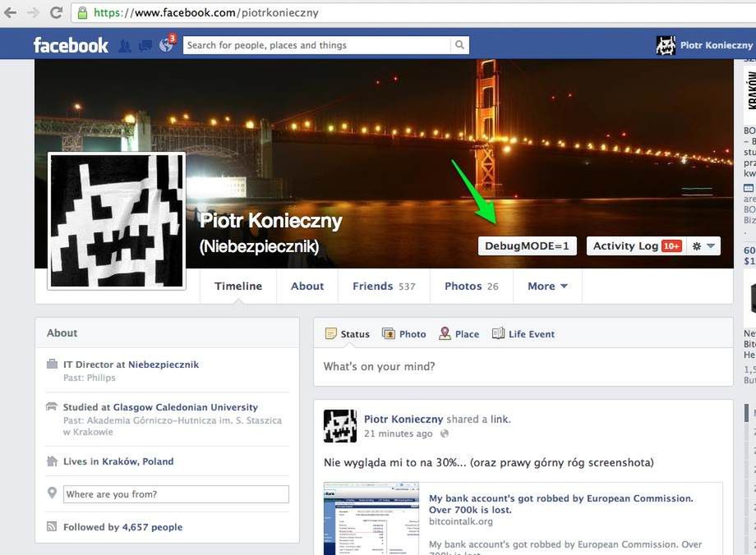Open the About tab
The image size is (756, 555).
coord(307,287)
